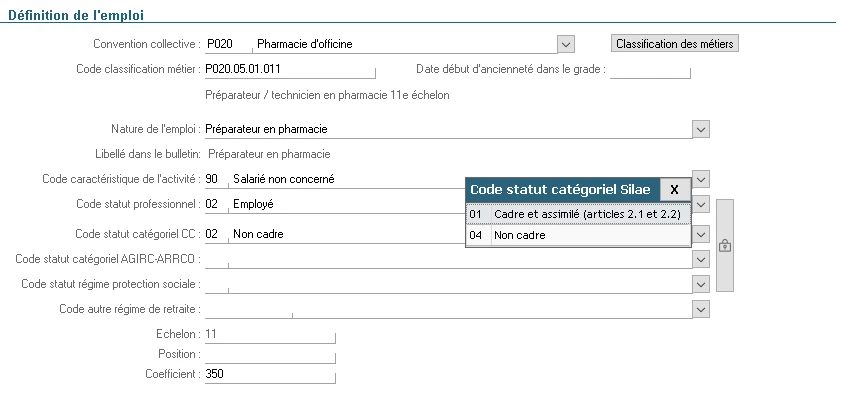The image size is (863, 419).
Task: Click the Echelon input field
Action: point(268,334)
